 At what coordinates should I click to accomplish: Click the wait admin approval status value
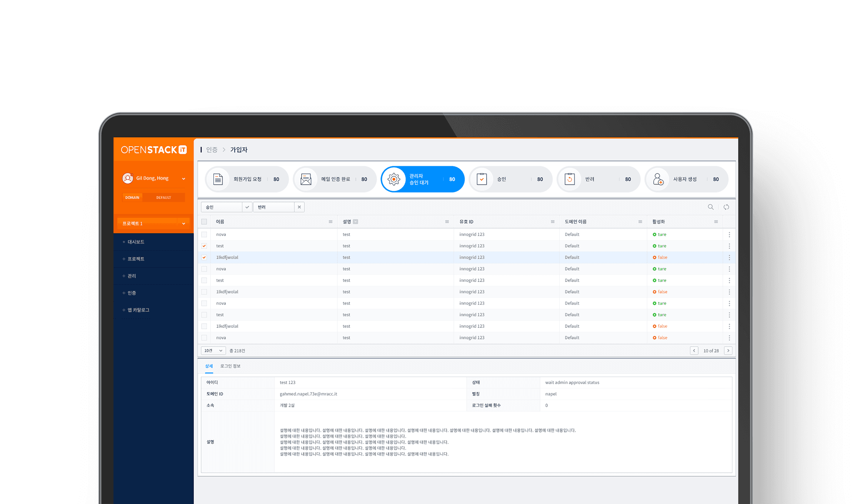tap(572, 382)
